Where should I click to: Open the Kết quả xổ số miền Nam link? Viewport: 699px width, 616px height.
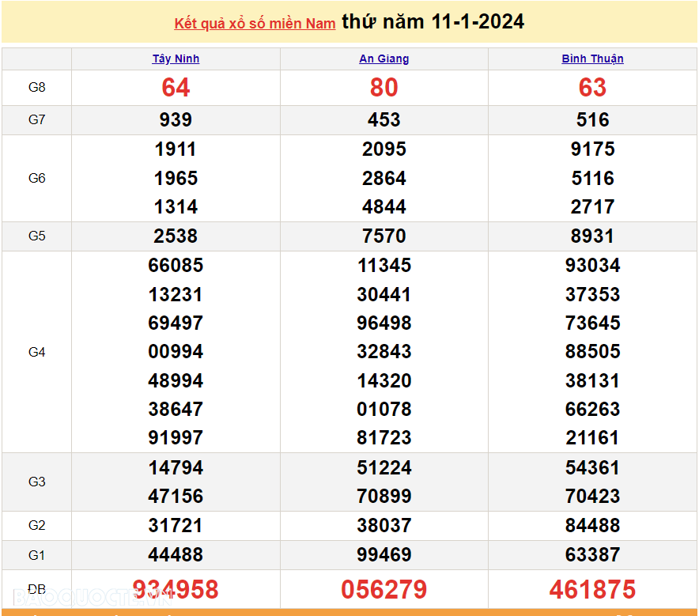tap(255, 24)
